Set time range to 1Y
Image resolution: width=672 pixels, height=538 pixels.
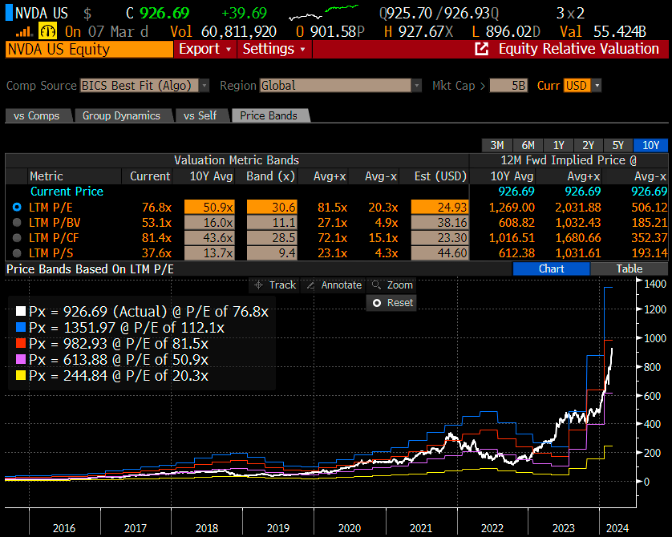point(558,145)
